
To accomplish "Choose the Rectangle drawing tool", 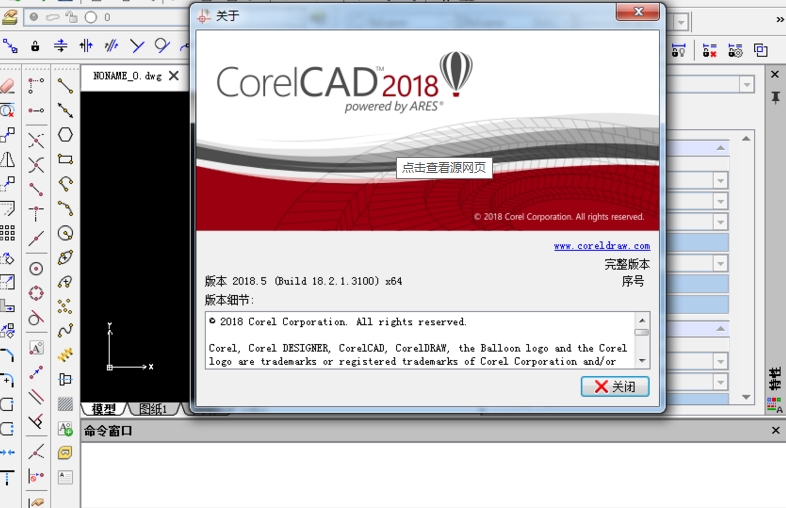I will pos(65,159).
